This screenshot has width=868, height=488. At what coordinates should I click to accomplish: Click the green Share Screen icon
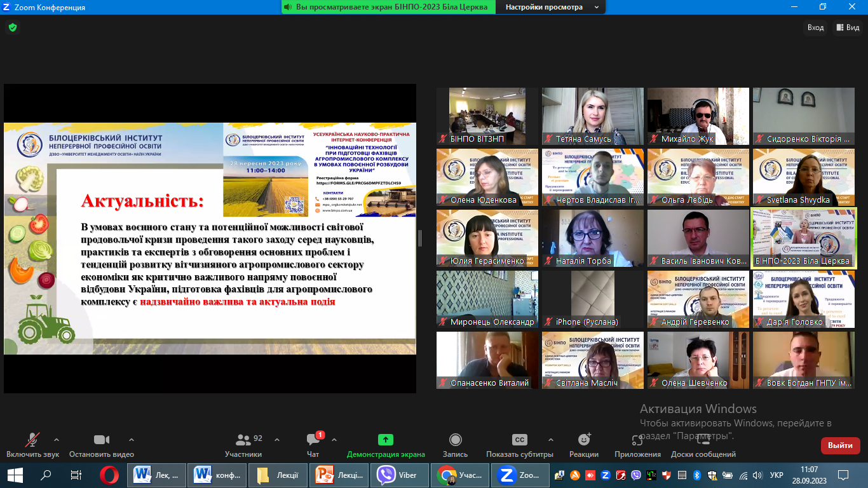click(386, 440)
